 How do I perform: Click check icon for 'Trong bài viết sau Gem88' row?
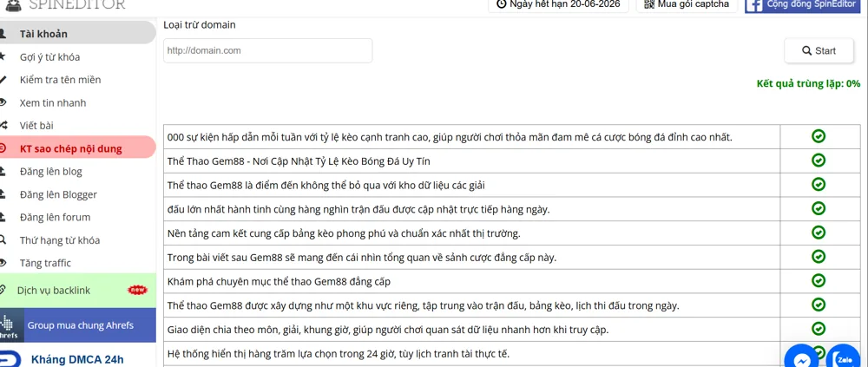(819, 257)
